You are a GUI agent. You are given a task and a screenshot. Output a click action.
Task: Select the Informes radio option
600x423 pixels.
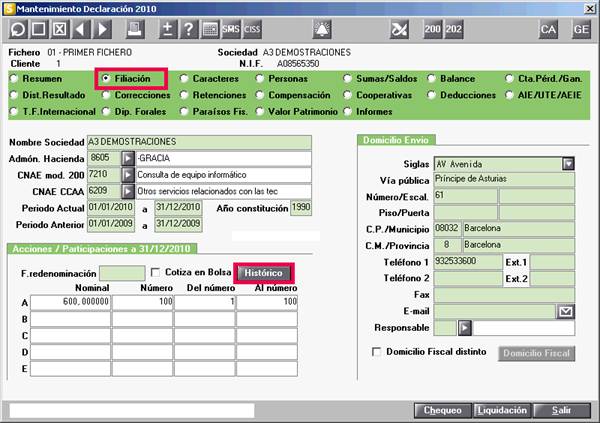[347, 111]
